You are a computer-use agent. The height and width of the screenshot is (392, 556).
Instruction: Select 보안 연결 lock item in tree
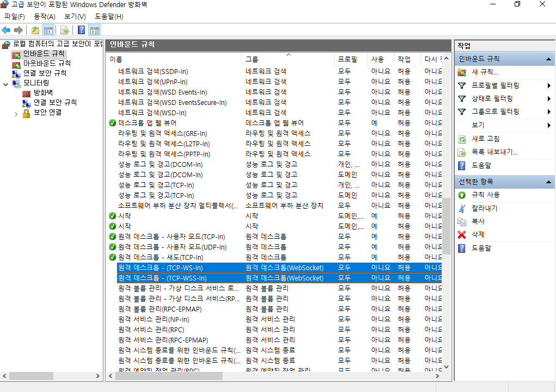tap(47, 113)
